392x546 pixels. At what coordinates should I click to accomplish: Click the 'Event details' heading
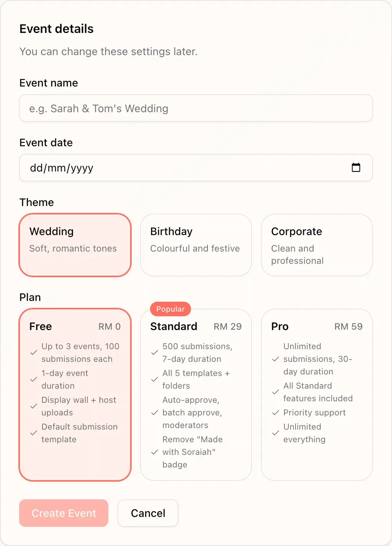coord(56,29)
